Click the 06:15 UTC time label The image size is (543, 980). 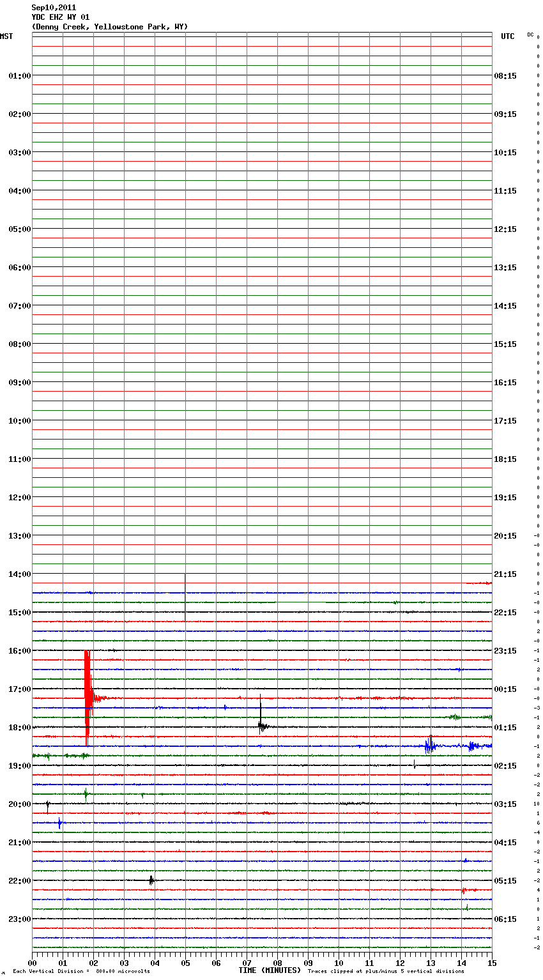point(505,919)
